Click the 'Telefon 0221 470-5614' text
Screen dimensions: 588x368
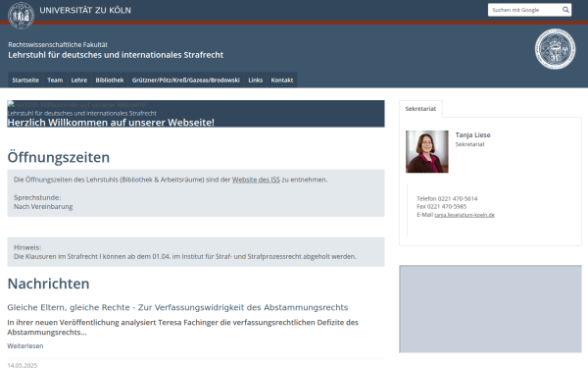point(447,198)
